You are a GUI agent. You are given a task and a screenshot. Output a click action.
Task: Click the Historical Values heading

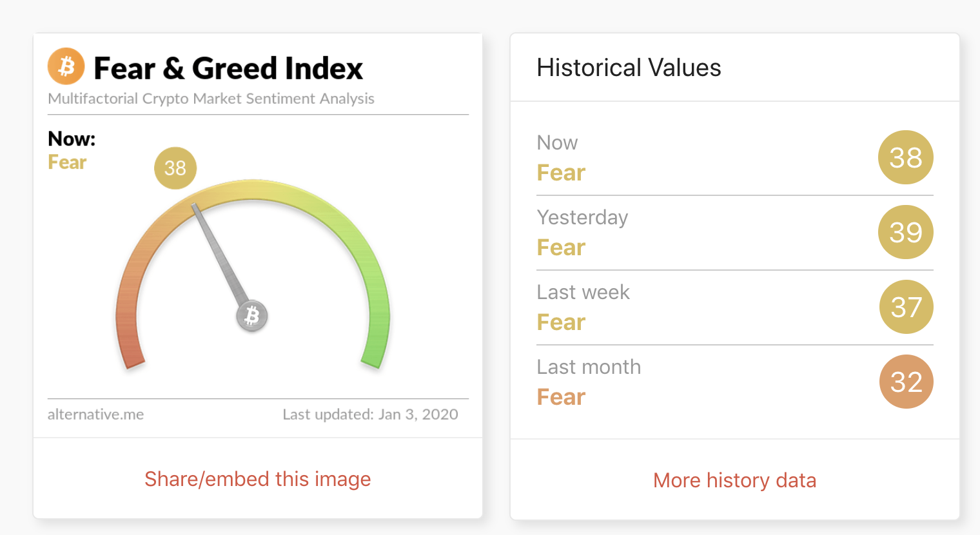pos(629,68)
